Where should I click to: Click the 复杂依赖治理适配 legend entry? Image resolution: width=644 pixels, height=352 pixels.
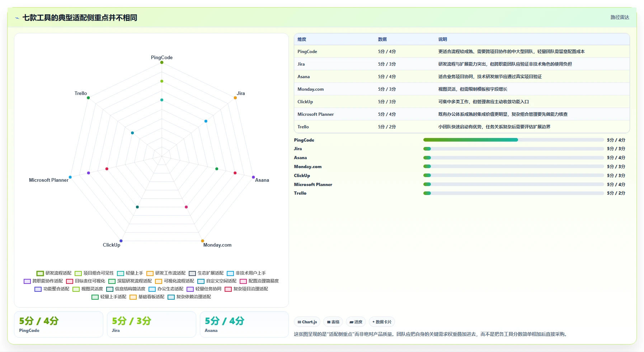tap(189, 297)
